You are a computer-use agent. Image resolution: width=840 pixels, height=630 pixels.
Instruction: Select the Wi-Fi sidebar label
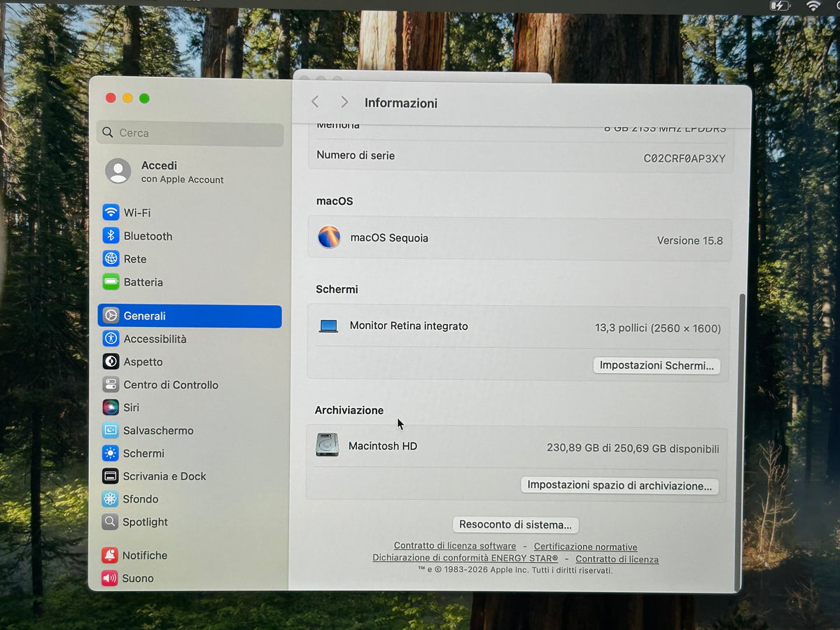(137, 213)
